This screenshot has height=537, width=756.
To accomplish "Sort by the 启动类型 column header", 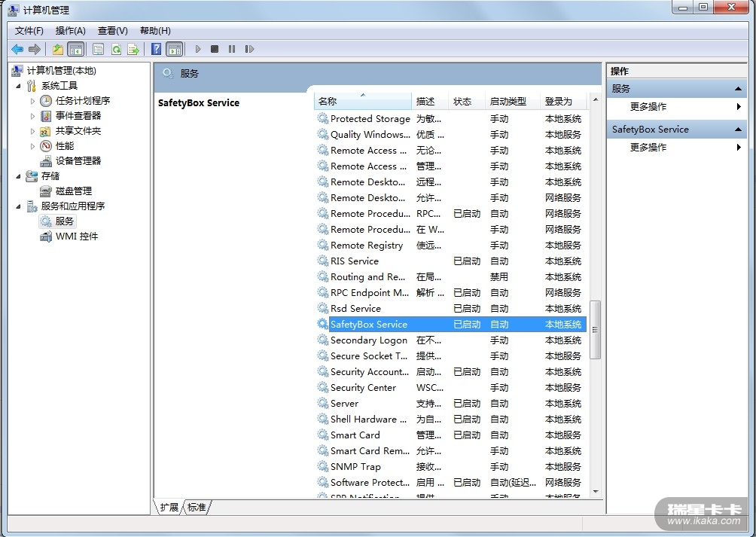I will click(512, 101).
